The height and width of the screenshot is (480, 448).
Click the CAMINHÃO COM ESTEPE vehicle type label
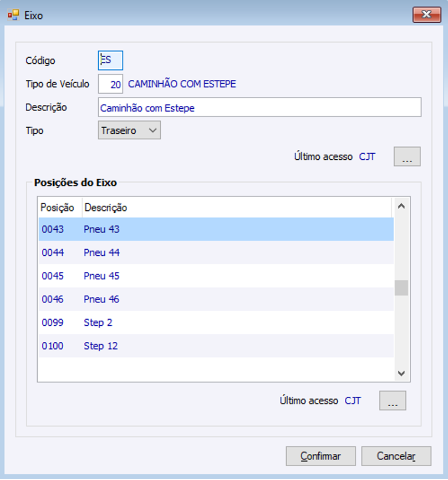[182, 84]
